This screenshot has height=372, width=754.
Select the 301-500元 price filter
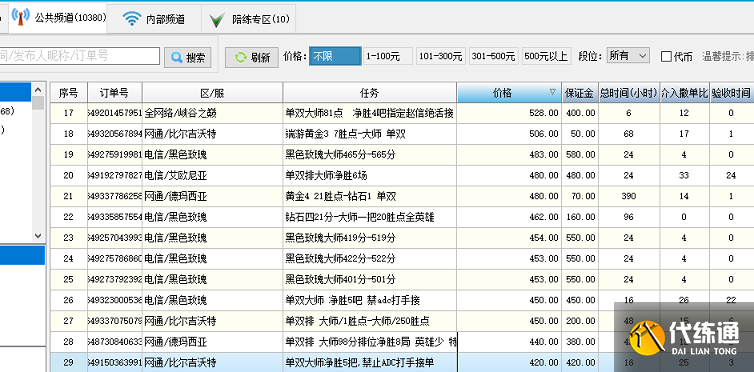(x=494, y=56)
